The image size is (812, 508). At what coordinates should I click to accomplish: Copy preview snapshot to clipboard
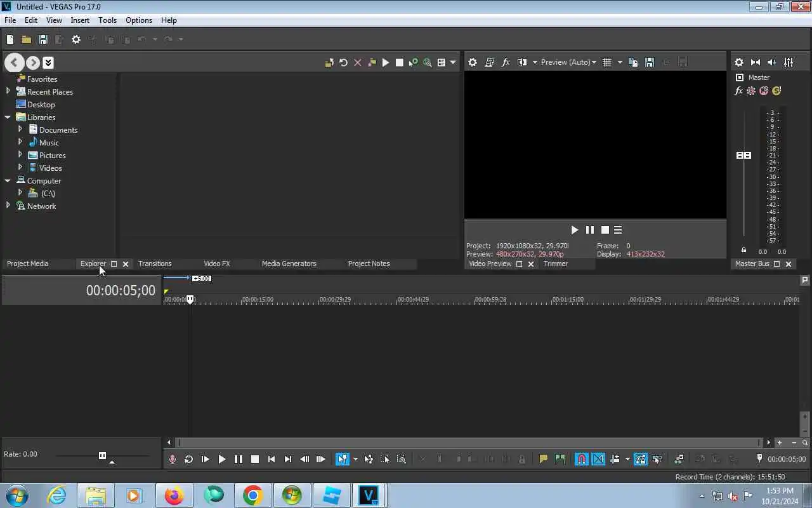point(633,62)
